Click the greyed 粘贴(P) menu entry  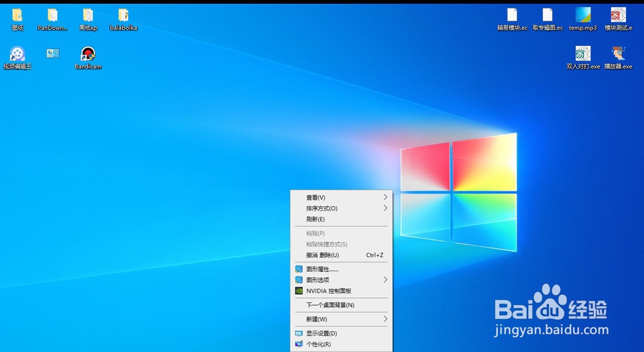341,233
